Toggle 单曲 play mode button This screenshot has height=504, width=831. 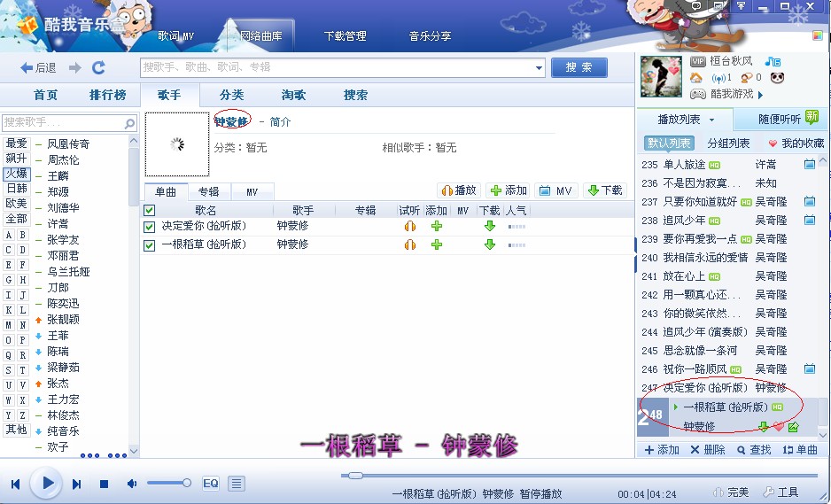(x=800, y=450)
